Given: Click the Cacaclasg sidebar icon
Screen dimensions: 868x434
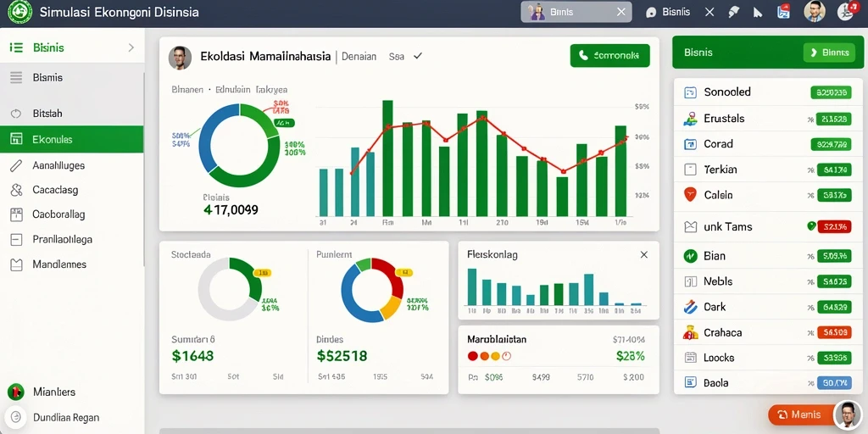Looking at the screenshot, I should (16, 190).
